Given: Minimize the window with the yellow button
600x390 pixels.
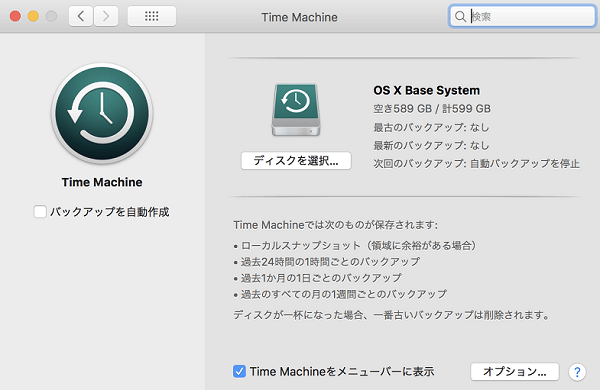Looking at the screenshot, I should pos(33,16).
